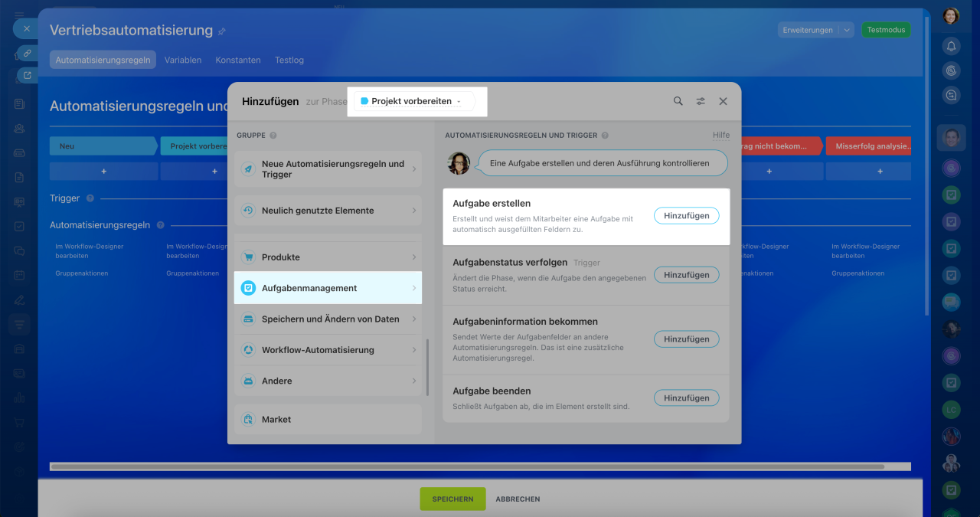This screenshot has height=517, width=980.
Task: Click the cart icon of Produkte group
Action: tap(248, 257)
